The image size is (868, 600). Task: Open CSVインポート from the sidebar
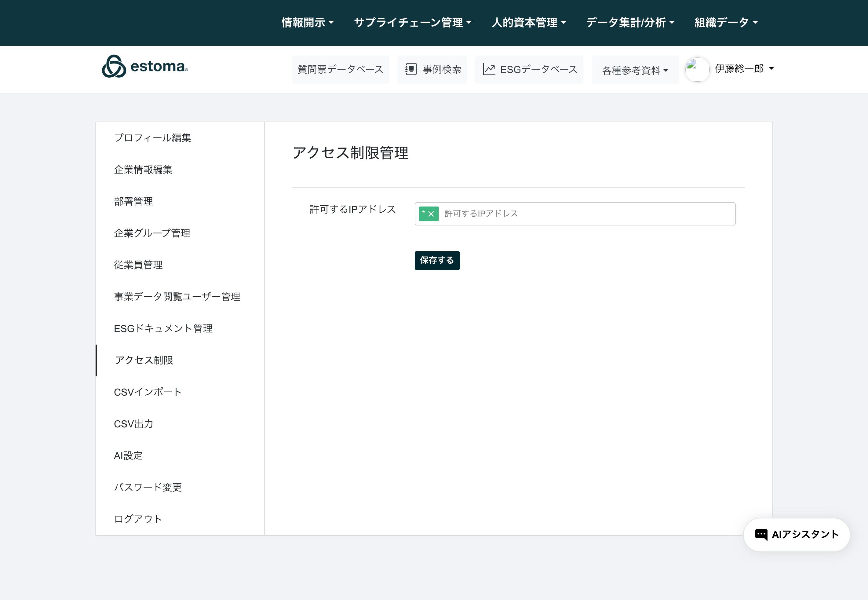click(x=148, y=392)
